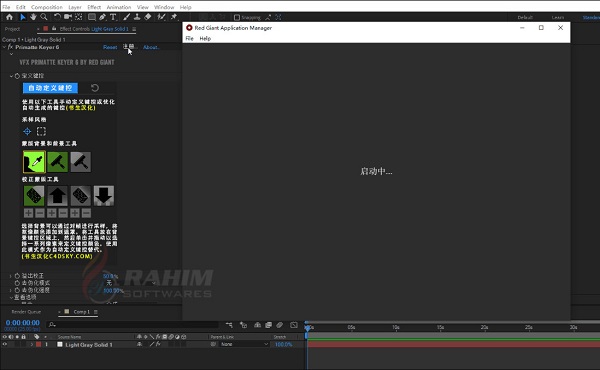Expand the spill correction property at 50.0%
The image size is (600, 370).
(x=11, y=275)
